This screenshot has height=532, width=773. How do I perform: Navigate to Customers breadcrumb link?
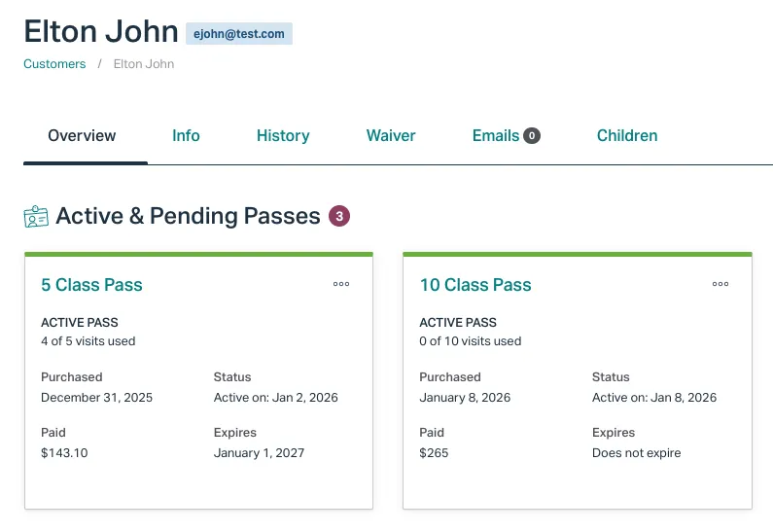coord(54,64)
